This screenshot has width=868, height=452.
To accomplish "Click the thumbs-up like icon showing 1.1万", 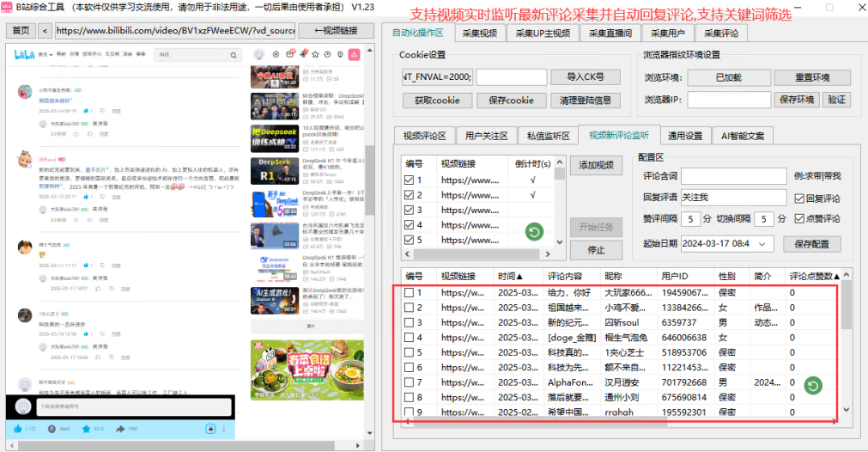I will tap(18, 429).
